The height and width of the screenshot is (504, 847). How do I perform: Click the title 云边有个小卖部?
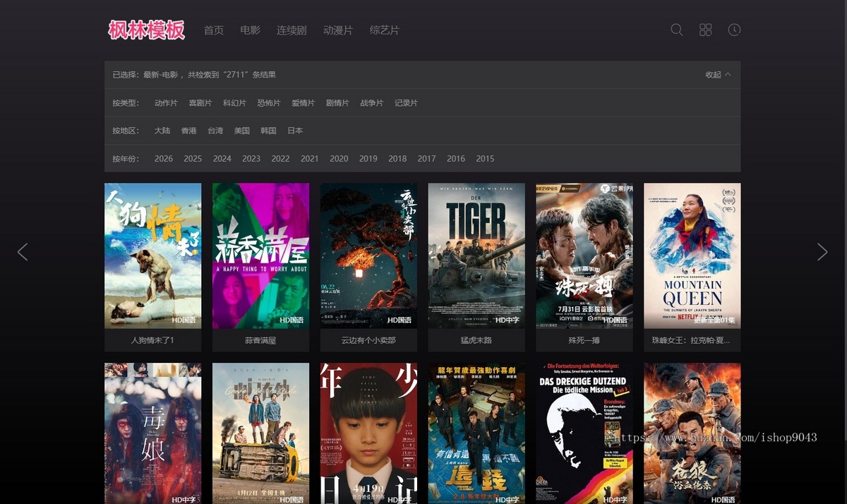click(x=368, y=340)
